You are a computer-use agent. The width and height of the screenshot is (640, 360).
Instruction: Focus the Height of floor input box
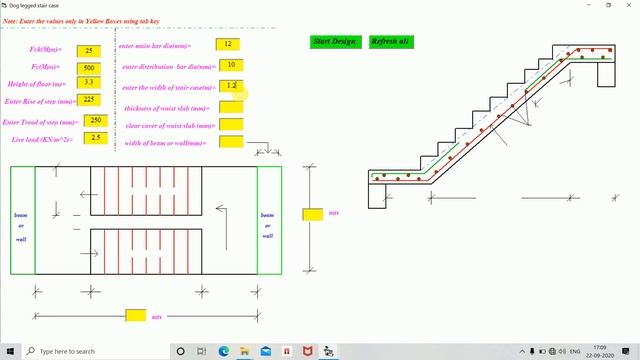(x=89, y=82)
